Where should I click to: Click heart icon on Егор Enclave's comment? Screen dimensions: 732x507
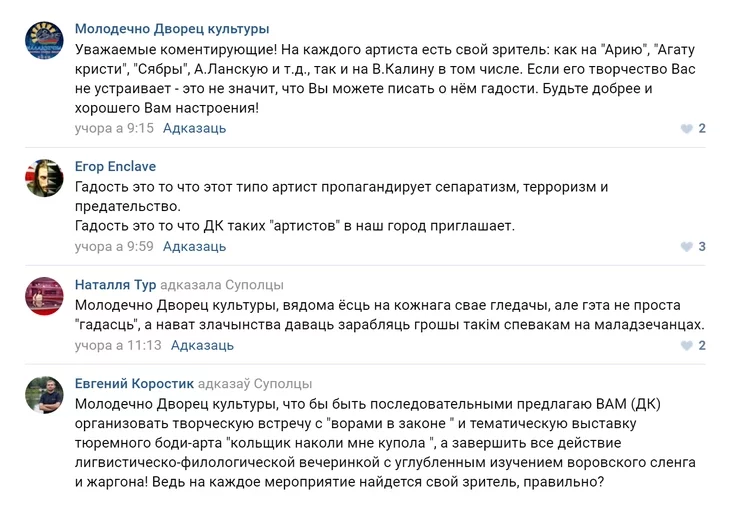(686, 246)
